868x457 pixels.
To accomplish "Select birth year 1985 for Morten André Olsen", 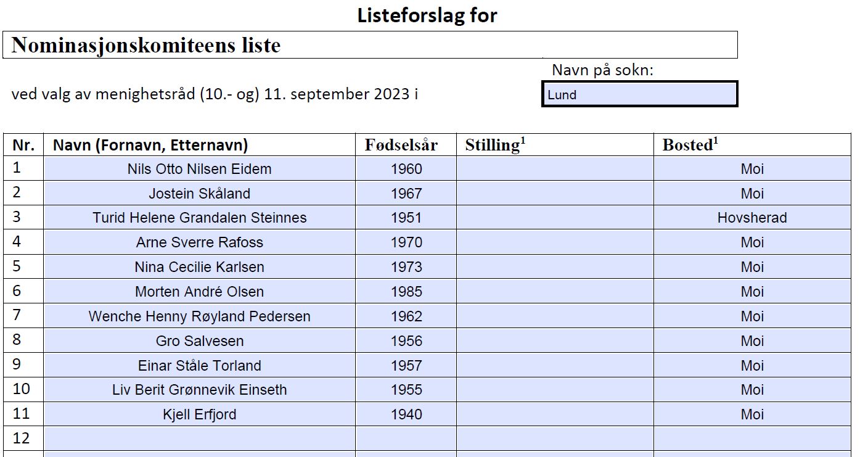I will 406,292.
